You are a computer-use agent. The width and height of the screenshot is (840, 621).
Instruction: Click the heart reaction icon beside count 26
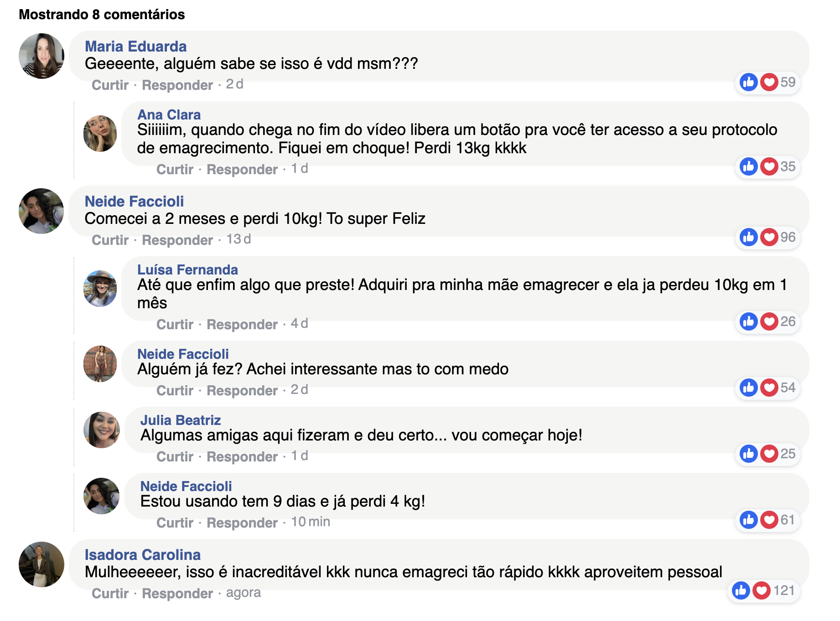pos(769,322)
